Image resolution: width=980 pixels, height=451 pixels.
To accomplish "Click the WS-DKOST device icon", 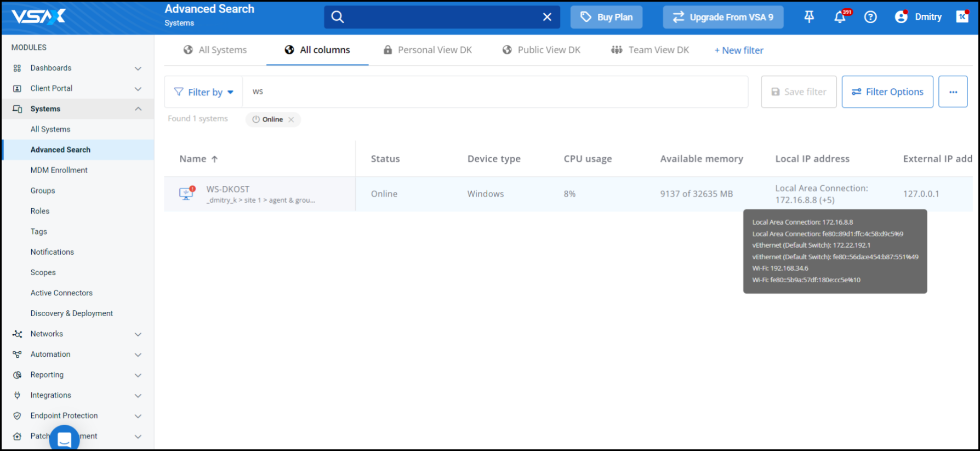I will coord(187,193).
